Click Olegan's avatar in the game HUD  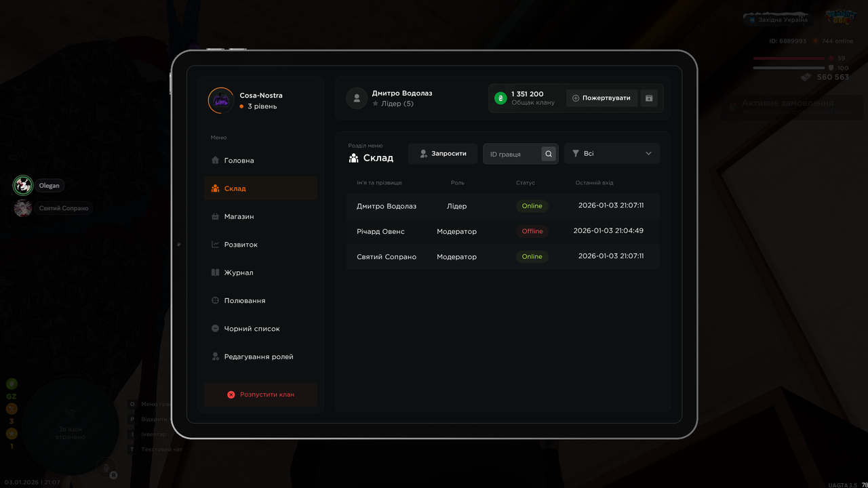click(x=23, y=185)
